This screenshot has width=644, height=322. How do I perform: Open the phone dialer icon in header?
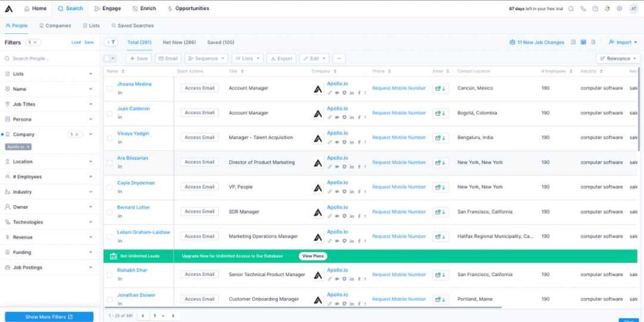pyautogui.click(x=583, y=9)
